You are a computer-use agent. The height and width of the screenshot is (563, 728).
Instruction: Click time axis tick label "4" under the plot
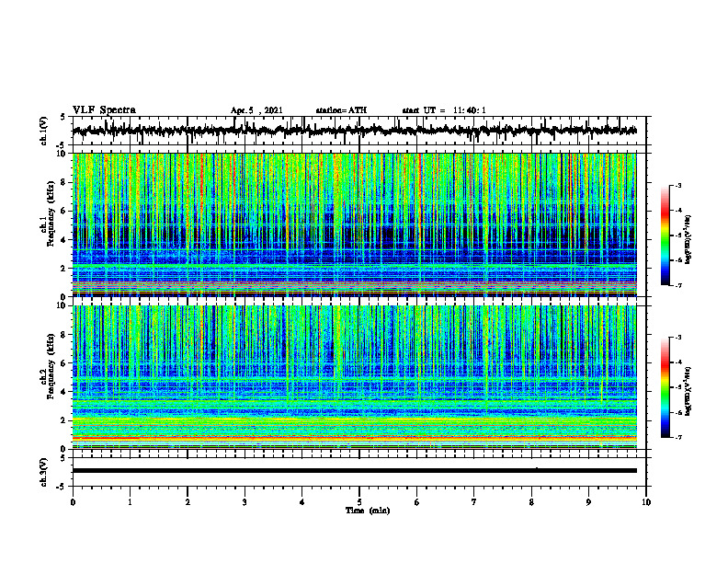click(302, 502)
